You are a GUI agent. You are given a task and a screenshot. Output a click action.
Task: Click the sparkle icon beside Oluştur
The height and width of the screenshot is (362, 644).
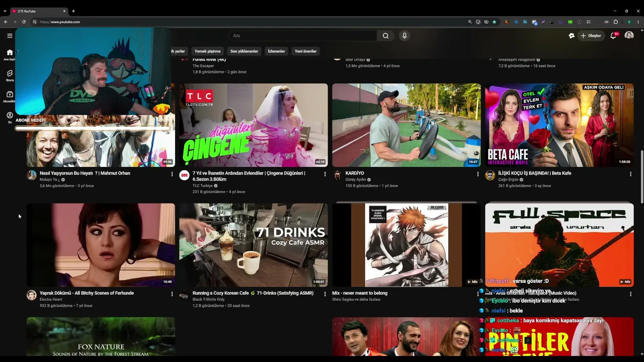[x=572, y=36]
